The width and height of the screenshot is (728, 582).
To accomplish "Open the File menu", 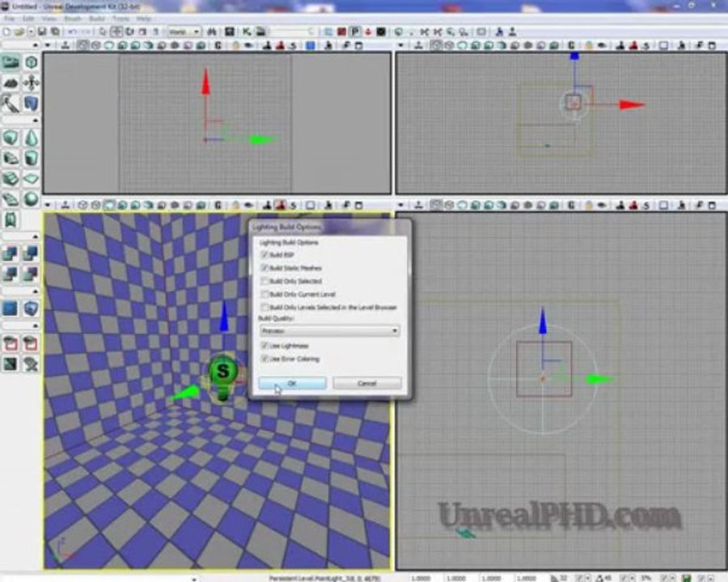I will tap(10, 19).
